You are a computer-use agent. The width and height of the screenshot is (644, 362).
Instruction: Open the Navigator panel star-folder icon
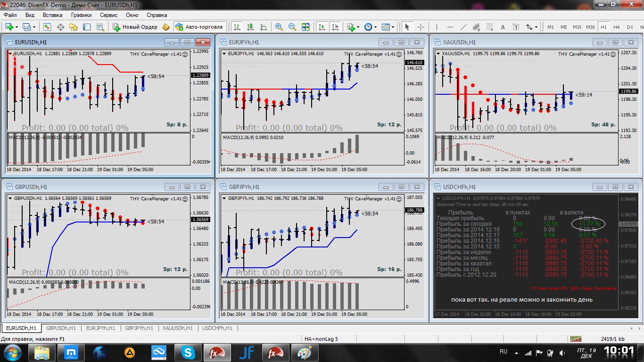[73, 27]
